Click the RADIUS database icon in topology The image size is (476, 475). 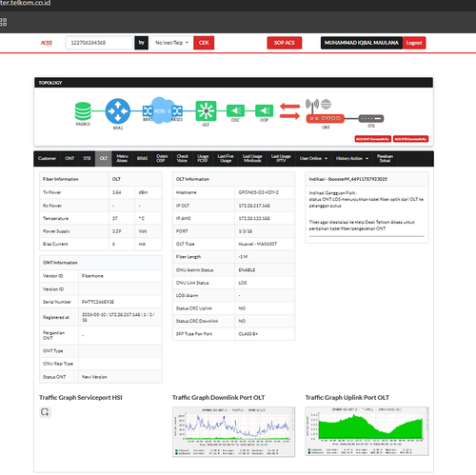(x=83, y=111)
